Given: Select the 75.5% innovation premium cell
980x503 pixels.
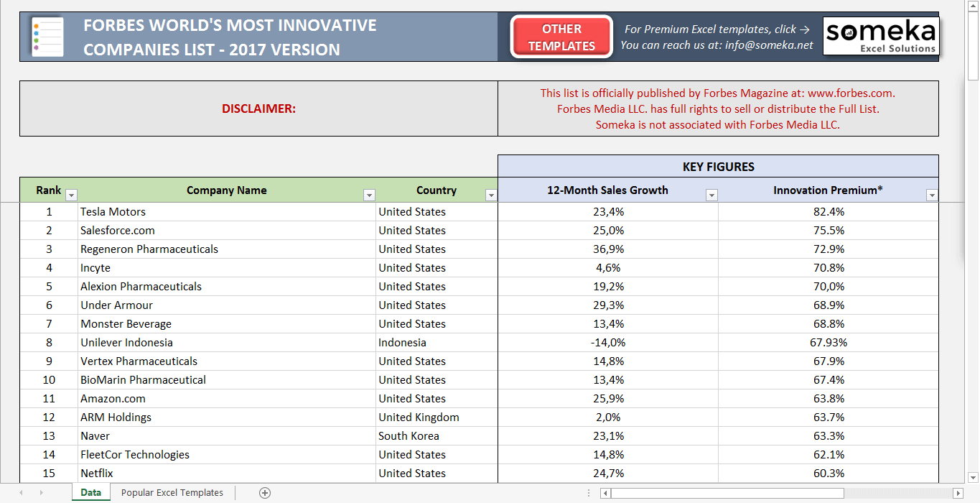Looking at the screenshot, I should coord(829,231).
